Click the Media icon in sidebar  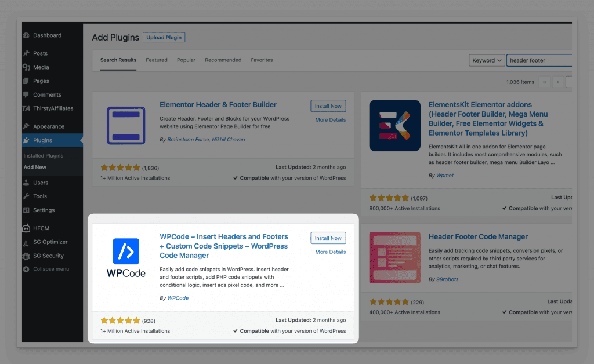[x=26, y=67]
